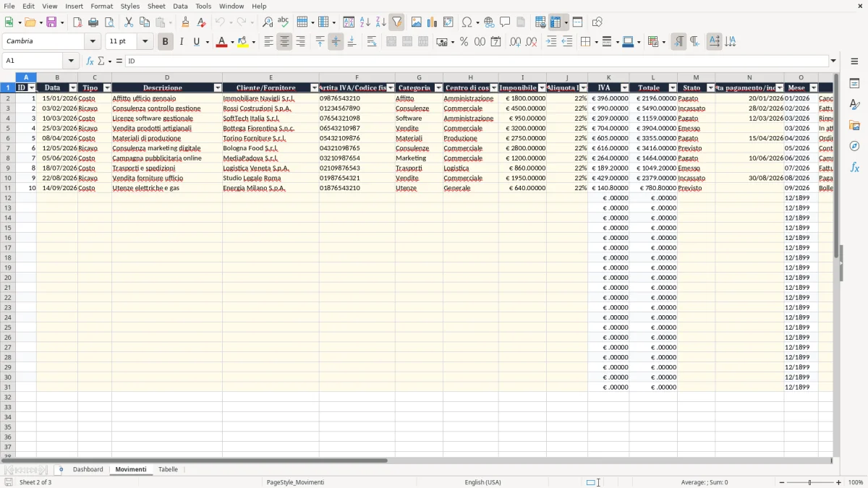Open the Styles menu

(x=130, y=6)
